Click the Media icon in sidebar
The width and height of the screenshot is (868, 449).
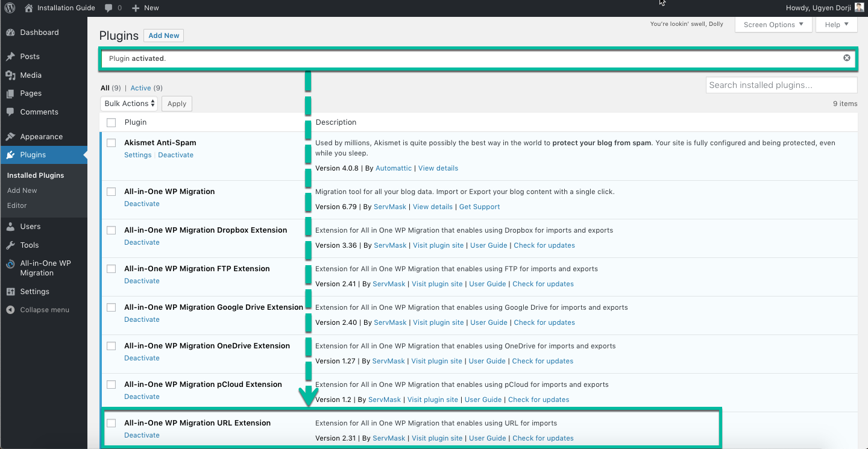click(x=10, y=75)
